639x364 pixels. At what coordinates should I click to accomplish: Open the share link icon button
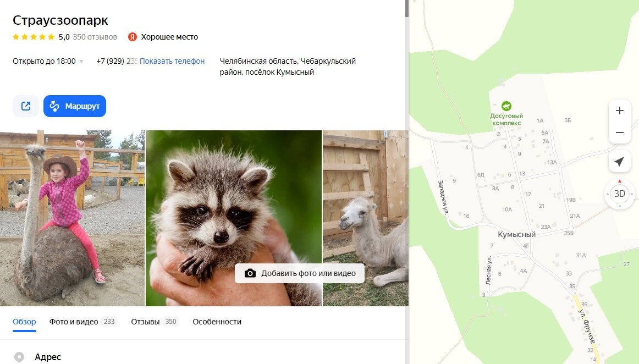click(26, 106)
